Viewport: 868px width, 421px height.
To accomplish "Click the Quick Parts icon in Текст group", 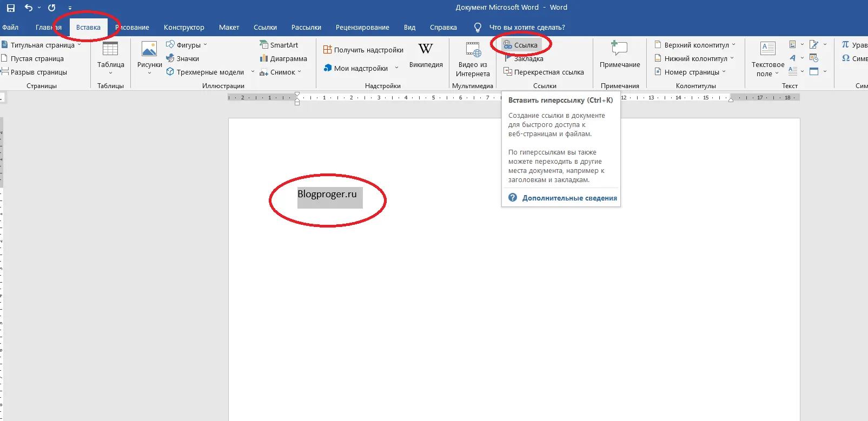I will 792,44.
